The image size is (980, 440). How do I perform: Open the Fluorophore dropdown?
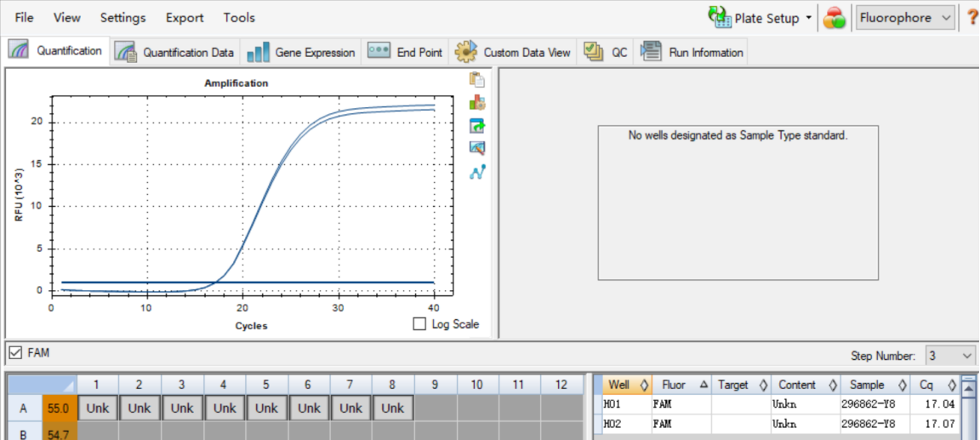906,18
